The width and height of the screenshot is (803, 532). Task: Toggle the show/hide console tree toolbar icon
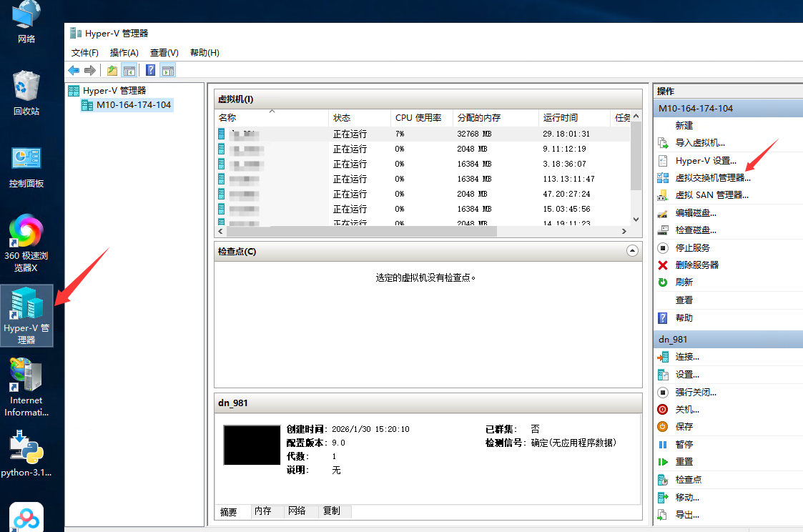(x=129, y=70)
